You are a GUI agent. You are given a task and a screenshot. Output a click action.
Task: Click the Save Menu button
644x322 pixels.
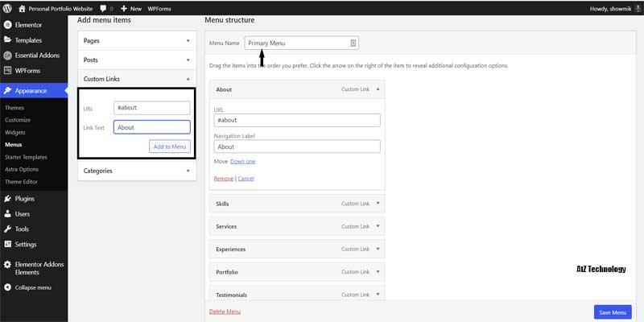pos(613,312)
